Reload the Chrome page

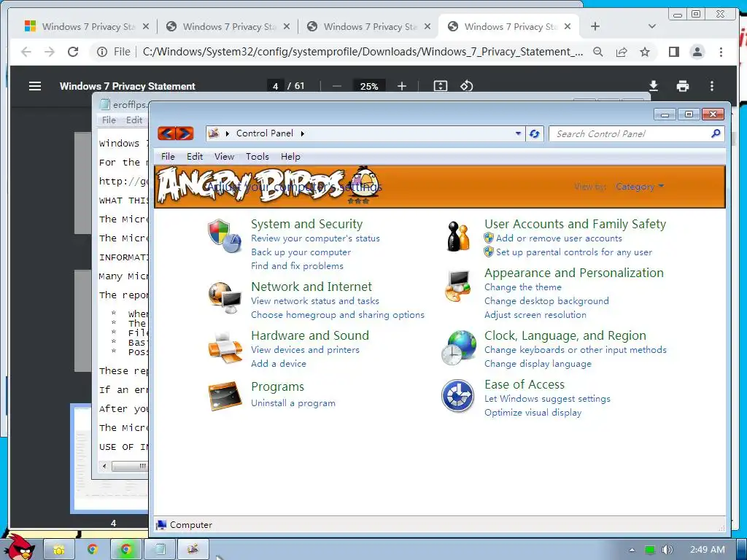tap(73, 52)
